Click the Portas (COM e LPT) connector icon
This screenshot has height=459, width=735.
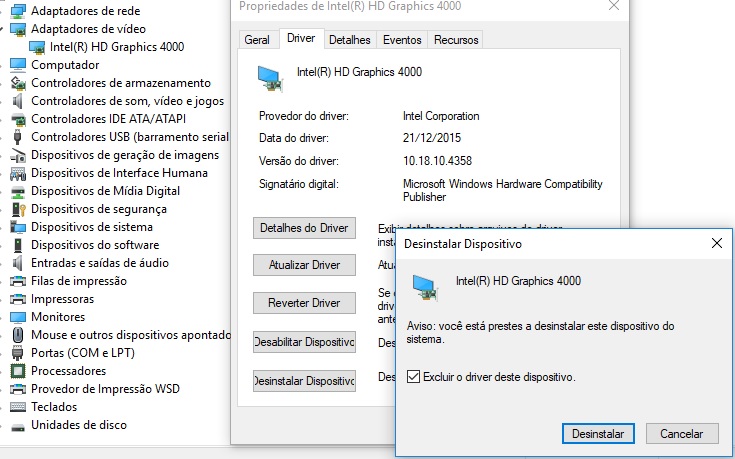(18, 353)
